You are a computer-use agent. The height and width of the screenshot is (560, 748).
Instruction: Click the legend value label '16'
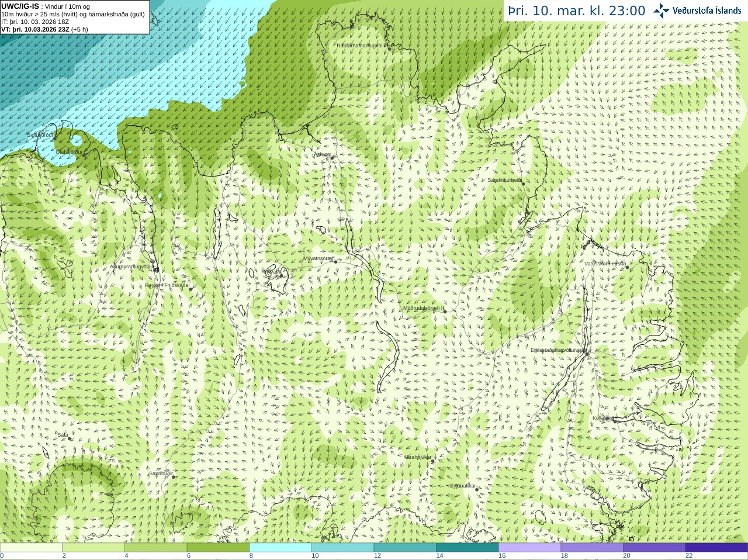(x=502, y=556)
